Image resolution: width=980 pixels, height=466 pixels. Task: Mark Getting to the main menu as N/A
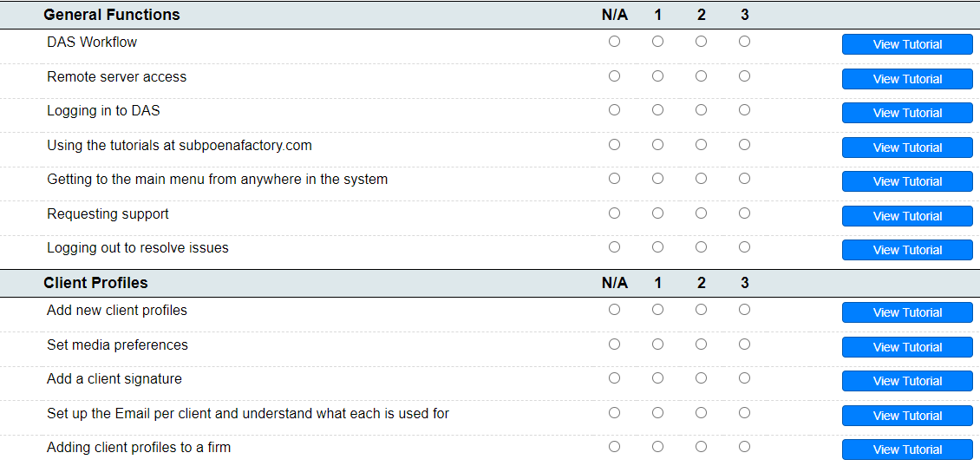[614, 179]
